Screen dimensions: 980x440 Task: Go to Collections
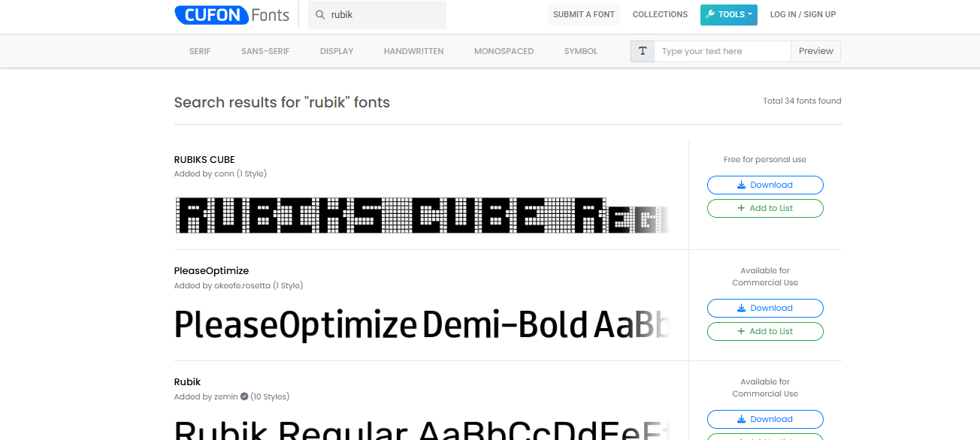click(660, 14)
